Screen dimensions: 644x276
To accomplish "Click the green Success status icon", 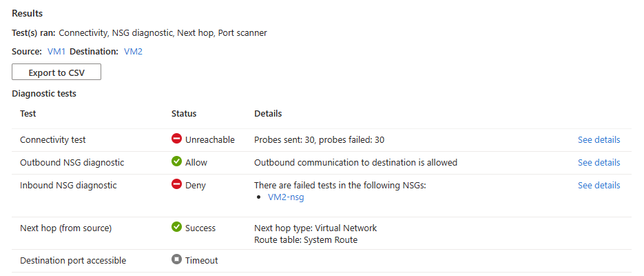I will click(176, 228).
